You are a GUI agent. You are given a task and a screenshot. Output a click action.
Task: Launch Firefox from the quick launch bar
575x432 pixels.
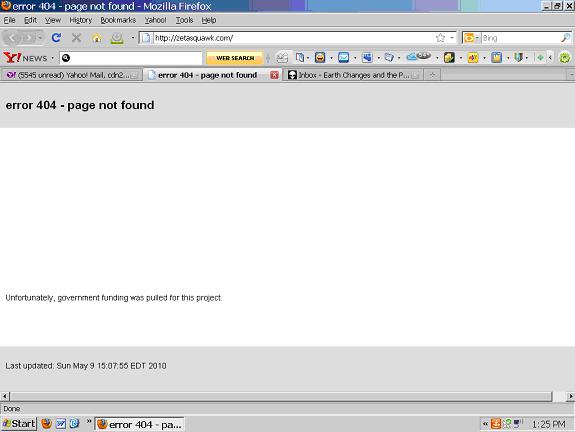point(46,424)
